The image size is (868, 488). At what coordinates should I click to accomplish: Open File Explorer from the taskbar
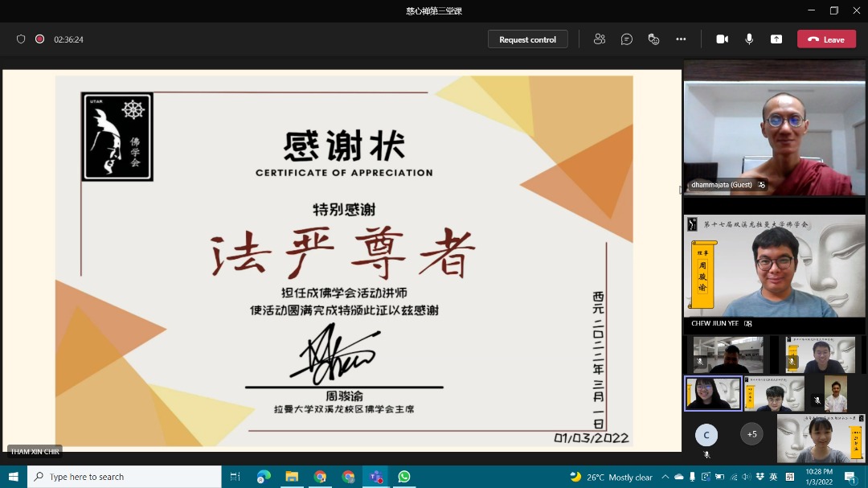click(292, 477)
